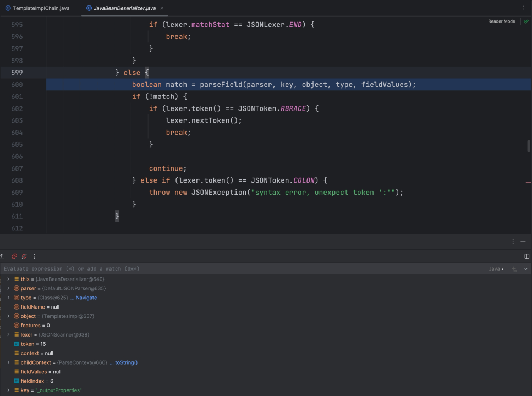Click the fieldIndex primitive type icon

16,381
